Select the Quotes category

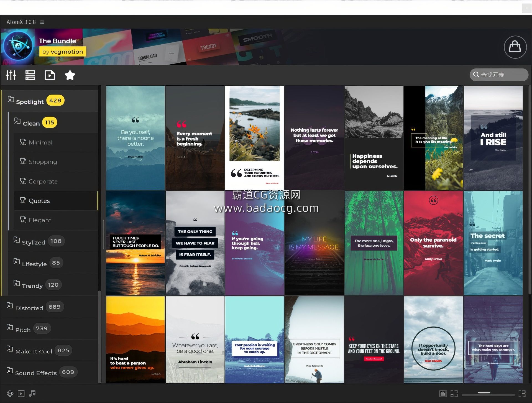tap(56, 201)
